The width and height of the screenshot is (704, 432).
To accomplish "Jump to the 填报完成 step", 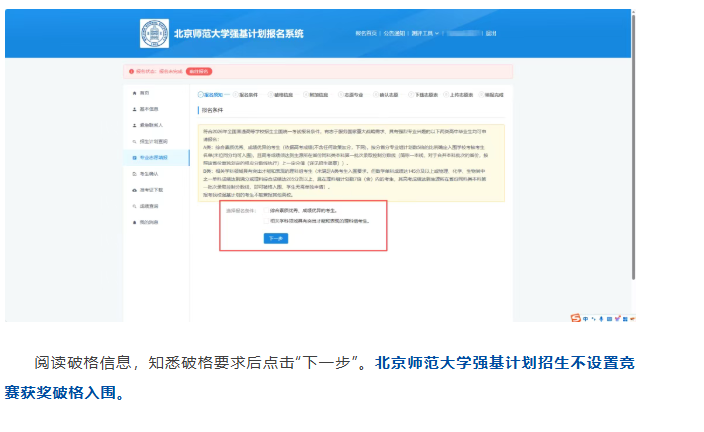I will click(492, 92).
